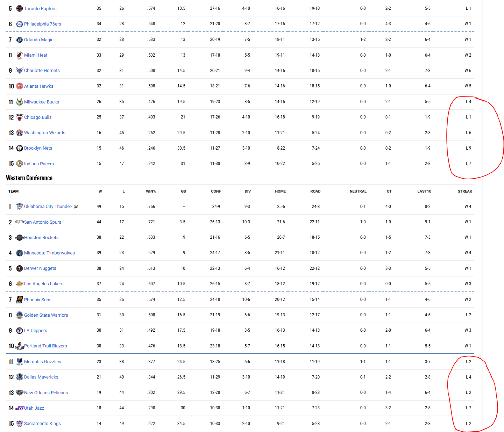Image resolution: width=504 pixels, height=432 pixels.
Task: Visit the San Antonio Spurs page
Action: (43, 222)
